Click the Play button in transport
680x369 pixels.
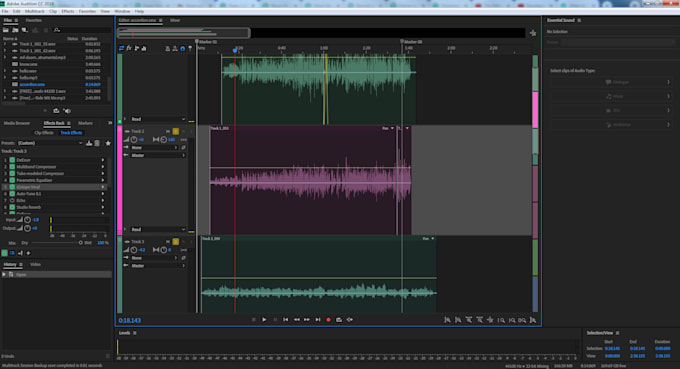264,320
